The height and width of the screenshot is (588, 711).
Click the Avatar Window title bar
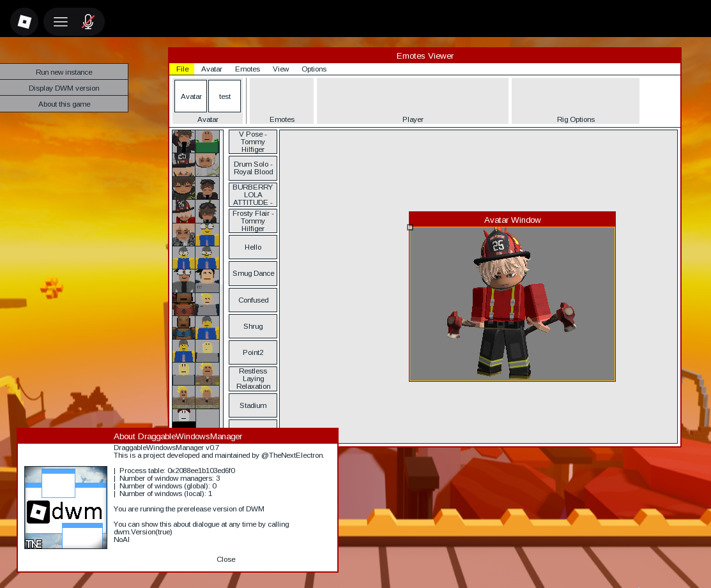[512, 220]
